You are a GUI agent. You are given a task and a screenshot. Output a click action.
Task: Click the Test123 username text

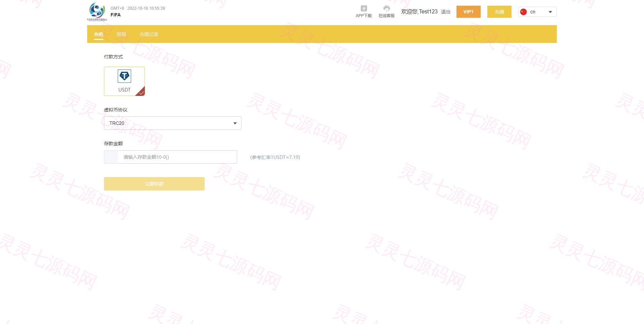[428, 12]
